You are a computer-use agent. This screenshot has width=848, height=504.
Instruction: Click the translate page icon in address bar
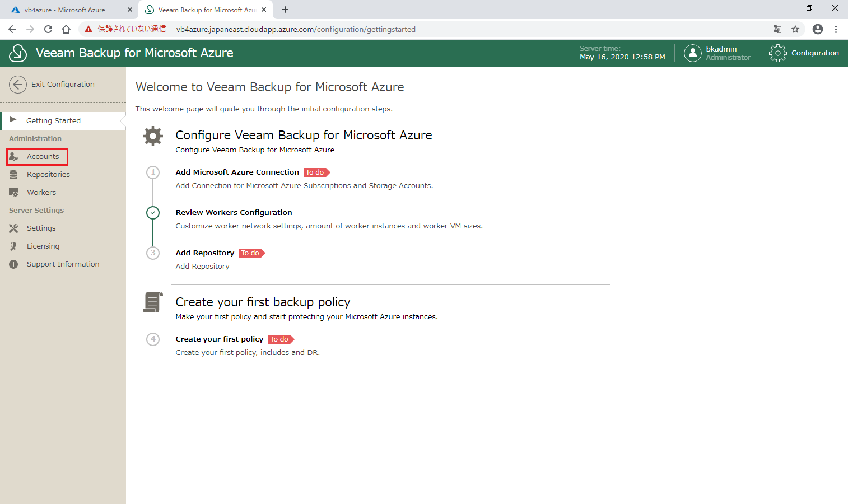click(x=777, y=29)
